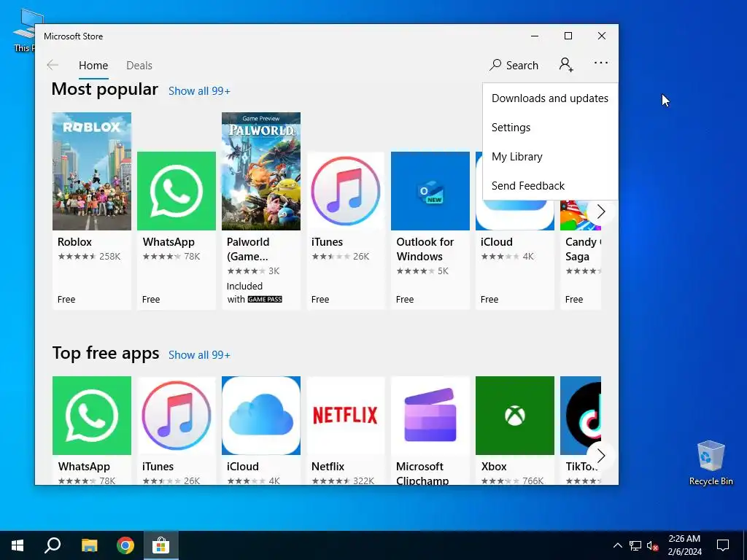The height and width of the screenshot is (560, 747).
Task: Click the Xbox title under Top free apps
Action: (494, 466)
